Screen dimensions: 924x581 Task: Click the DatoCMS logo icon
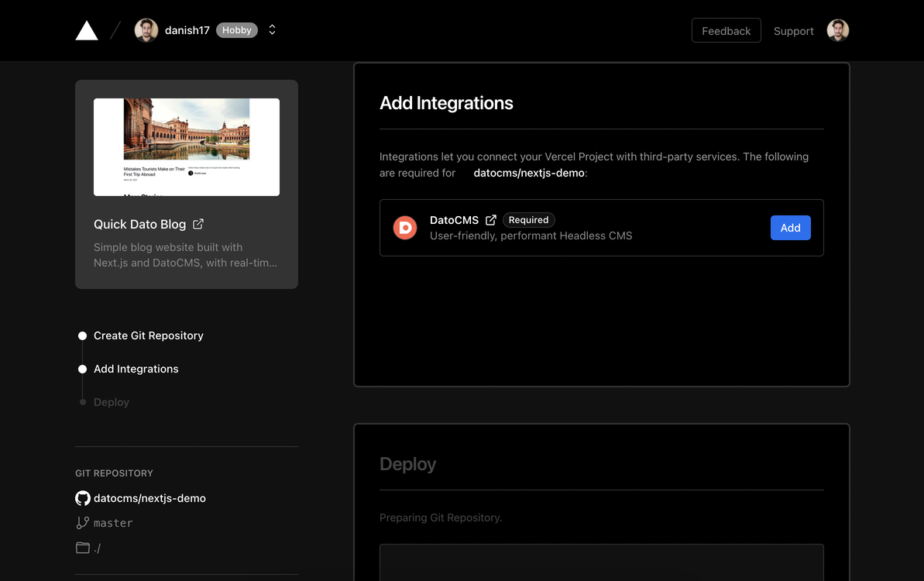(x=405, y=228)
